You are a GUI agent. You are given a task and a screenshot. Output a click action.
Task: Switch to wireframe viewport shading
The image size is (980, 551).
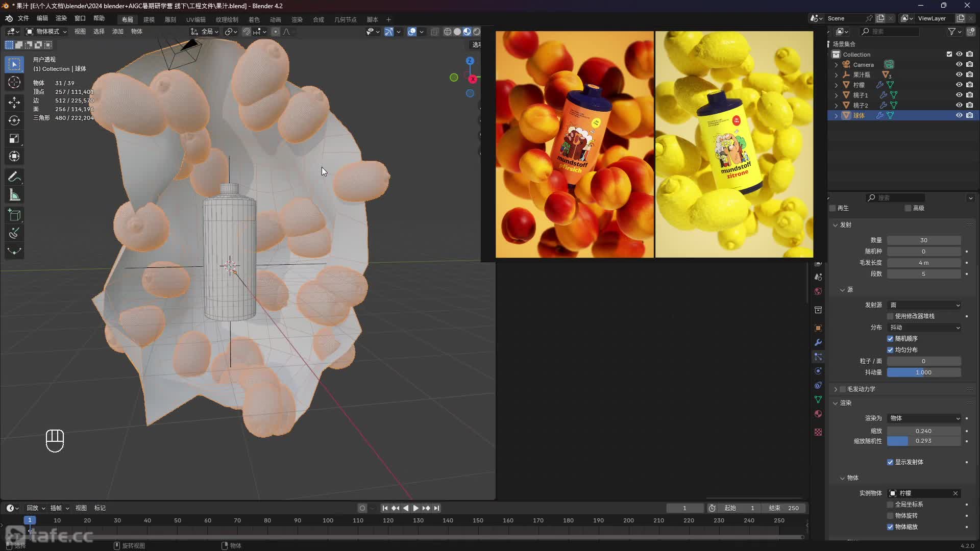pos(448,32)
